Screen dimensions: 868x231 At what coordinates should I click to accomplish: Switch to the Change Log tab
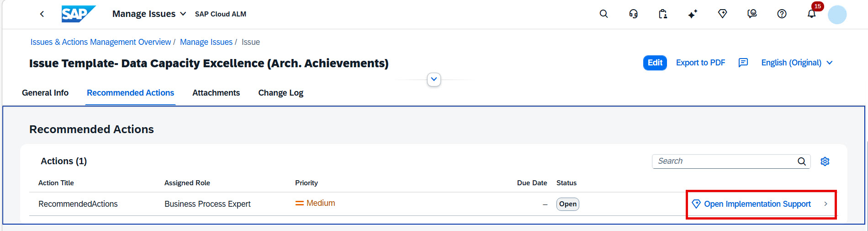coord(281,93)
